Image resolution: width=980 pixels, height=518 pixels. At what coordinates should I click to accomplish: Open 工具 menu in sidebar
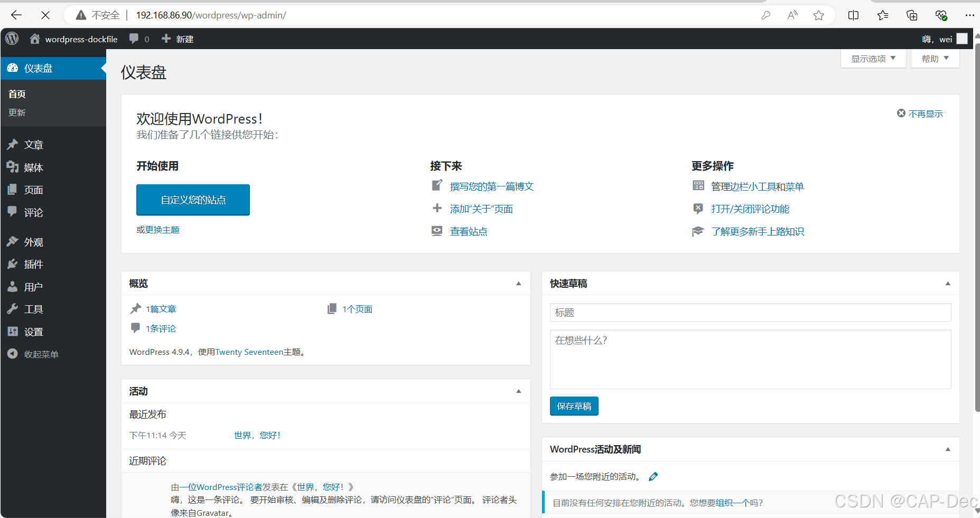click(53, 309)
